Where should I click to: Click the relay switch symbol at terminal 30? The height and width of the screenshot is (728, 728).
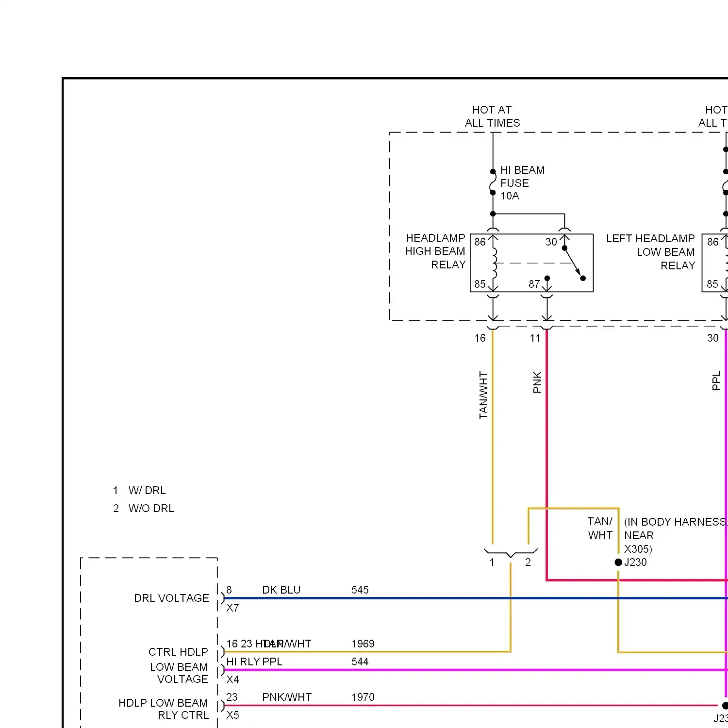(573, 263)
